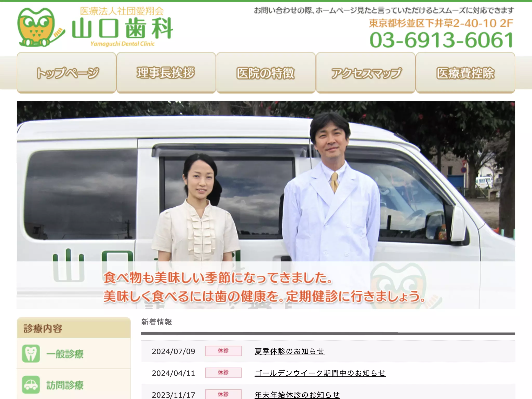
Task: Open the 訪問診療 sidebar link
Action: pos(74,384)
